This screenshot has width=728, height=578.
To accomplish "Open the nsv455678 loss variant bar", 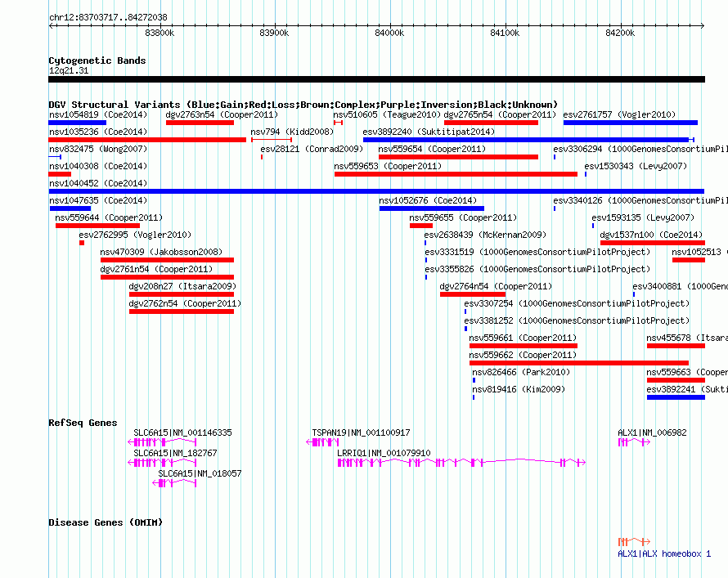I will click(676, 346).
